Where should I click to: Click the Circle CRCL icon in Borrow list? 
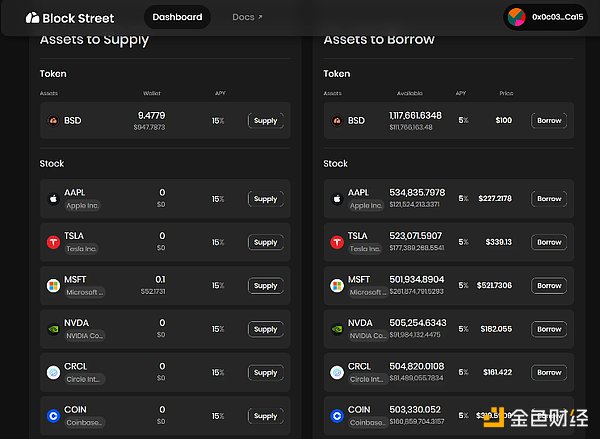tap(337, 372)
